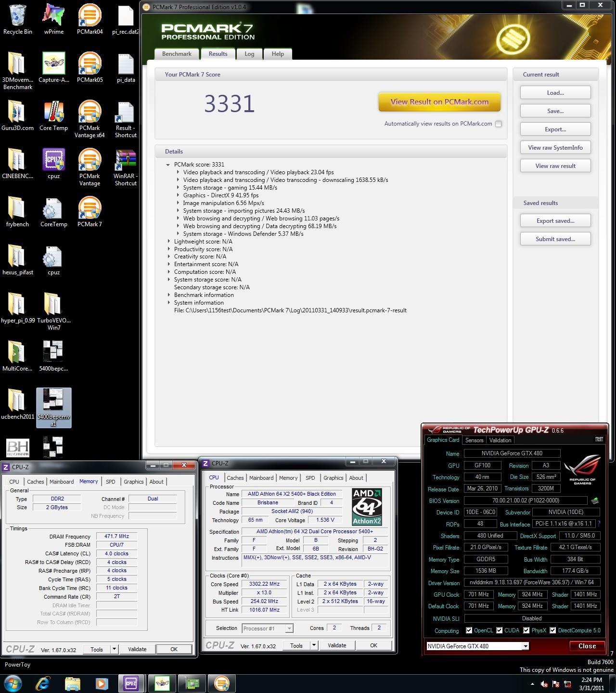Click Validate in the Memory CPU-Z window
Image resolution: width=616 pixels, height=693 pixels.
coord(137,649)
